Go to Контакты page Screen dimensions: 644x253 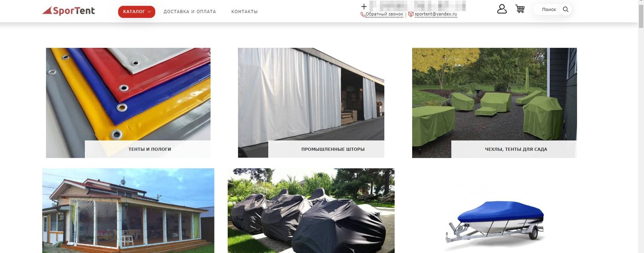coord(244,11)
